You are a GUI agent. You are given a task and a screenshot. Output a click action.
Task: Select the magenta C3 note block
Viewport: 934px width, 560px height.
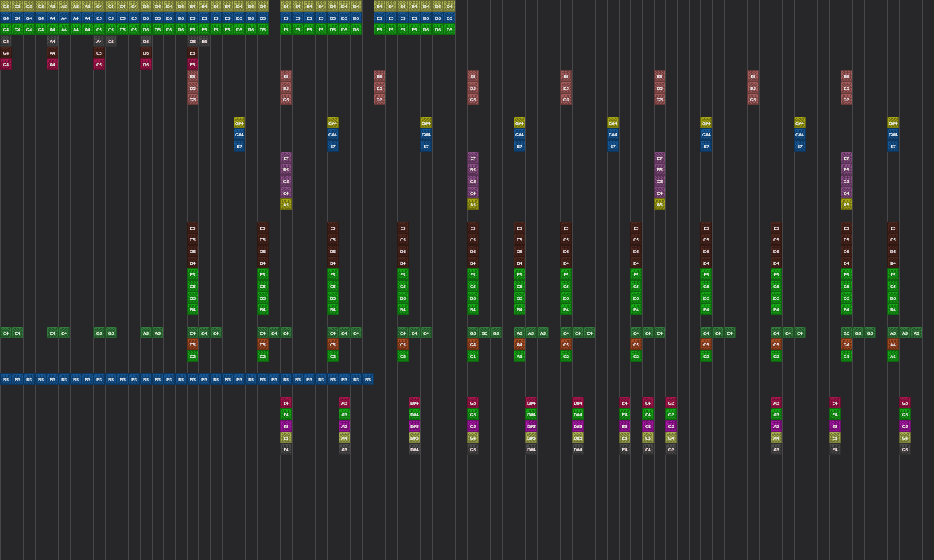coord(648,426)
